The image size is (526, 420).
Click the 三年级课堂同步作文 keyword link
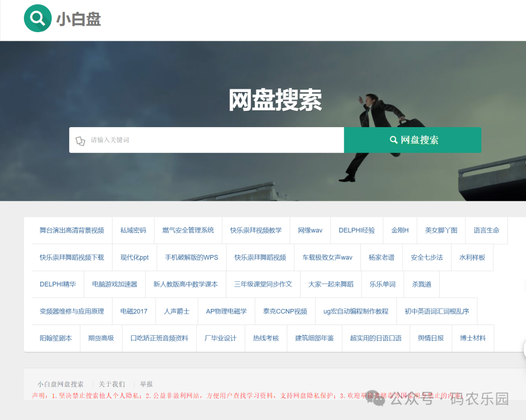tap(263, 284)
